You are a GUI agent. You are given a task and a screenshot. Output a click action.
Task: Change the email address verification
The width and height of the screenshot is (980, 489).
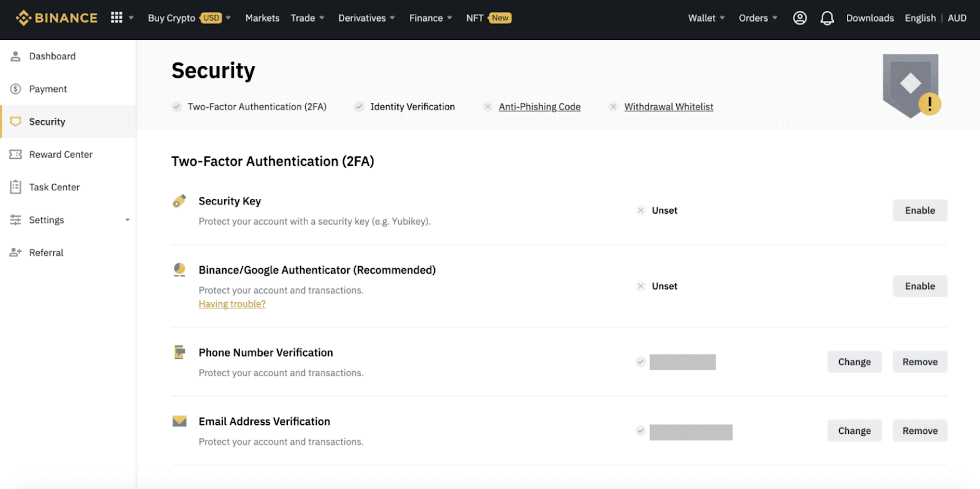click(854, 431)
